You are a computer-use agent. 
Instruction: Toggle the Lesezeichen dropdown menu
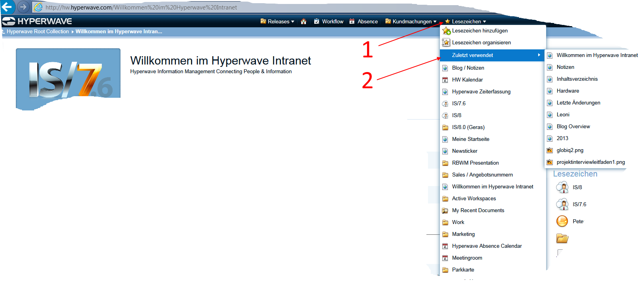click(x=465, y=21)
